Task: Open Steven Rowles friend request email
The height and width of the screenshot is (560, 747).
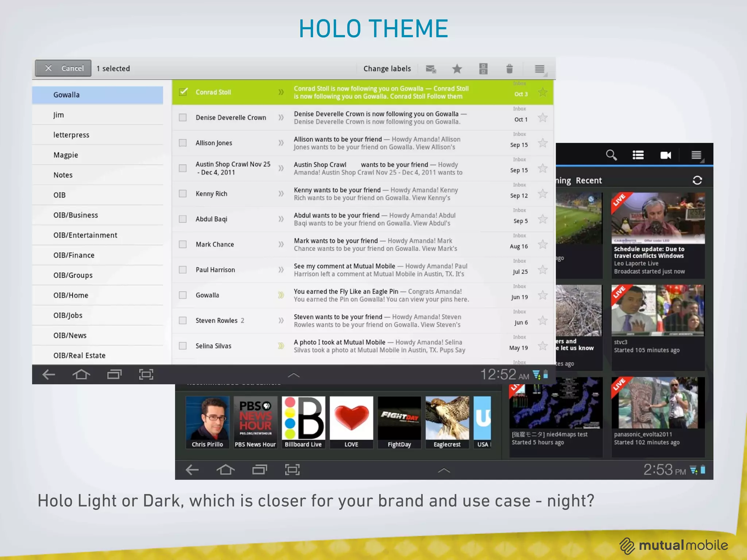Action: pyautogui.click(x=363, y=320)
